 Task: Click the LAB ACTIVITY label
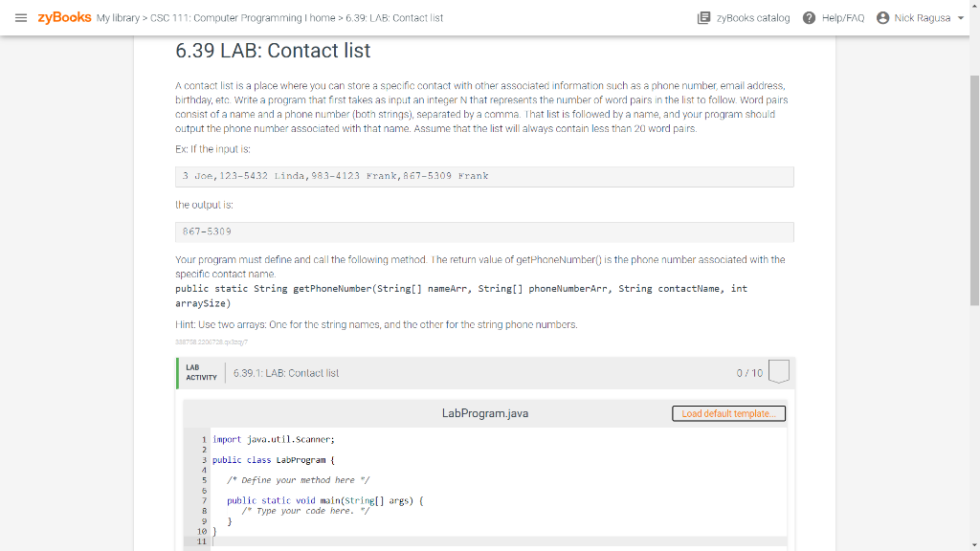click(x=201, y=373)
